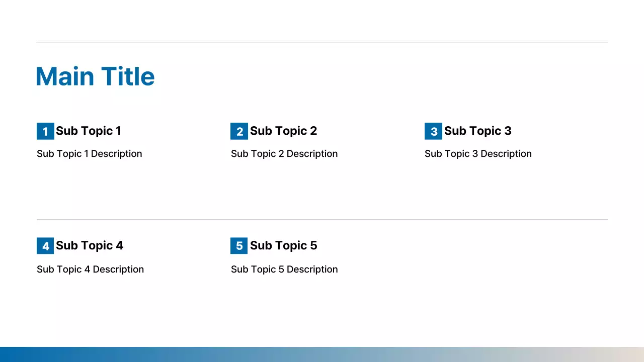
Task: Select the number 5 badge icon
Action: click(x=239, y=246)
